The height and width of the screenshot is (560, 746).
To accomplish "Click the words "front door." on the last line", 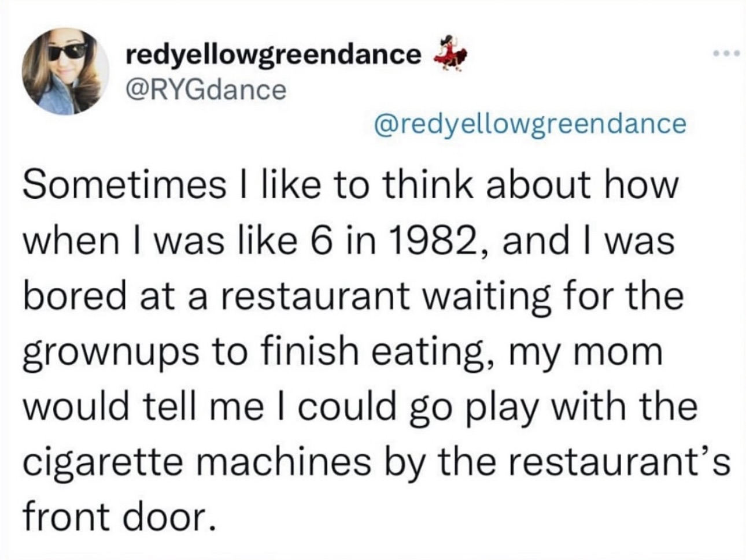I will click(x=113, y=517).
